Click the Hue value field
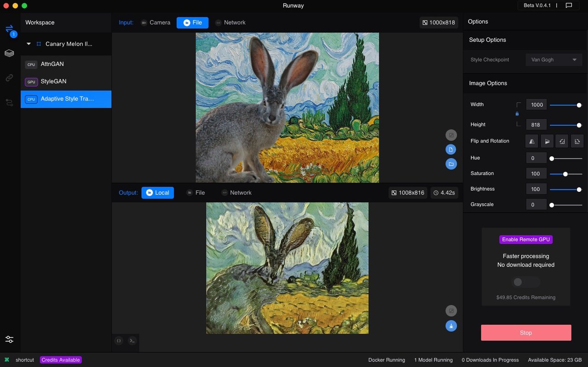Viewport: 588px width, 367px height. [537, 158]
